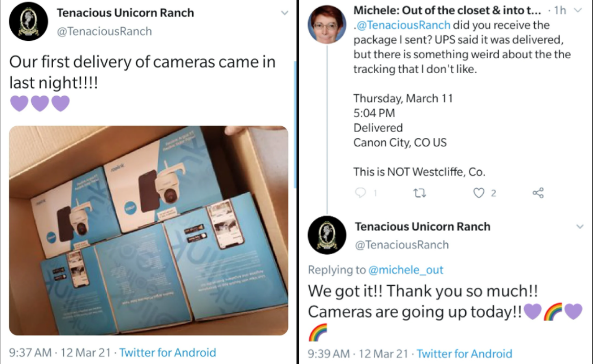Open the Tenacious Unicorn Ranch avatar in the left tweet

pyautogui.click(x=28, y=21)
